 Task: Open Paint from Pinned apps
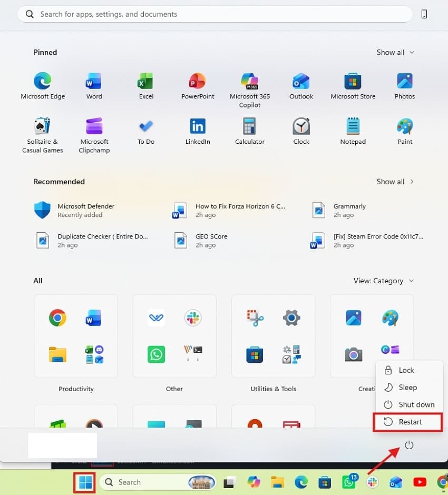(405, 131)
